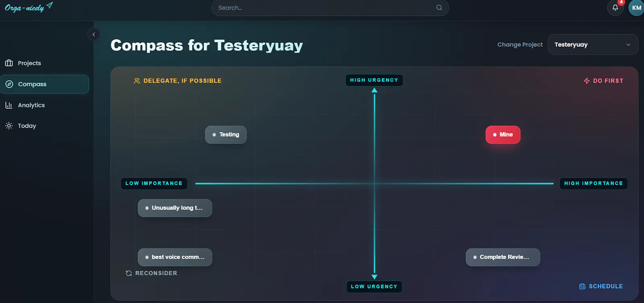Click the red notification count badge
Screen dimensions: 644x303
621,2
